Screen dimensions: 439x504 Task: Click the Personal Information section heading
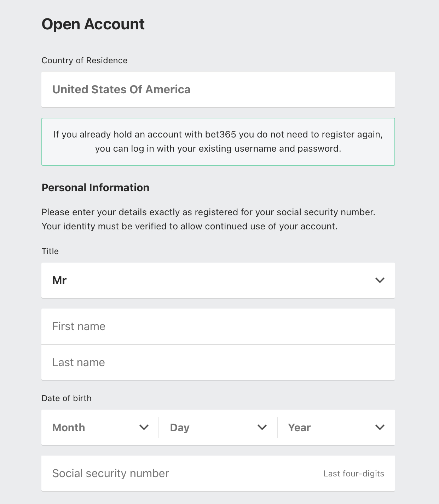pos(96,187)
